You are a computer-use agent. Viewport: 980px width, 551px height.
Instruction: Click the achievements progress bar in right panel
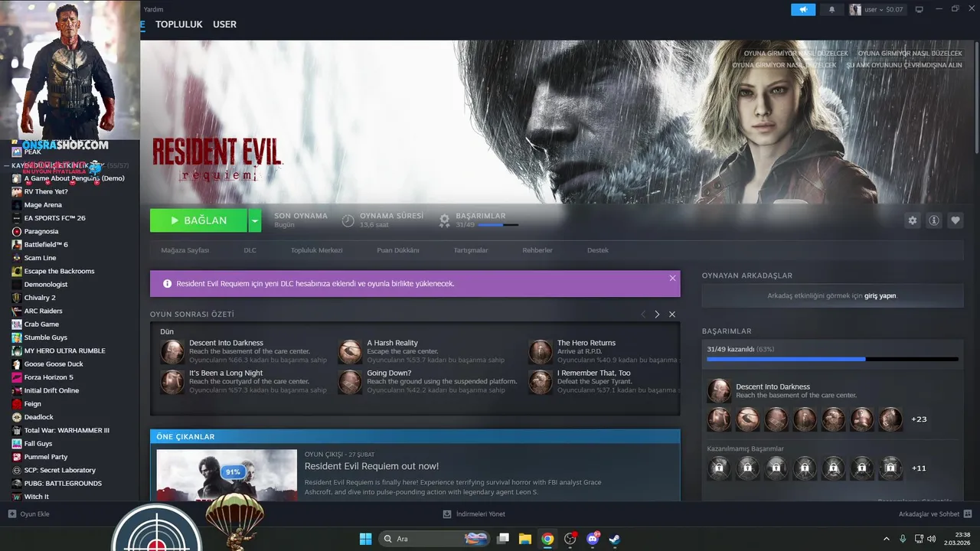click(x=832, y=359)
